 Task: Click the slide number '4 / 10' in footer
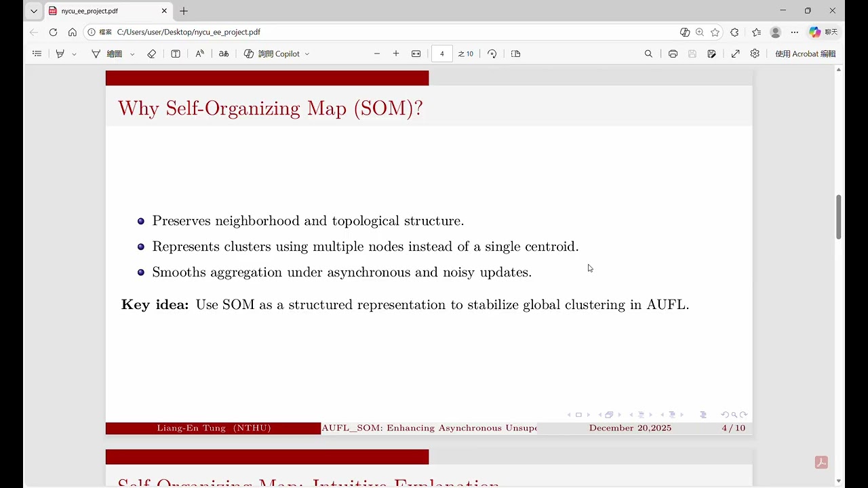tap(734, 428)
